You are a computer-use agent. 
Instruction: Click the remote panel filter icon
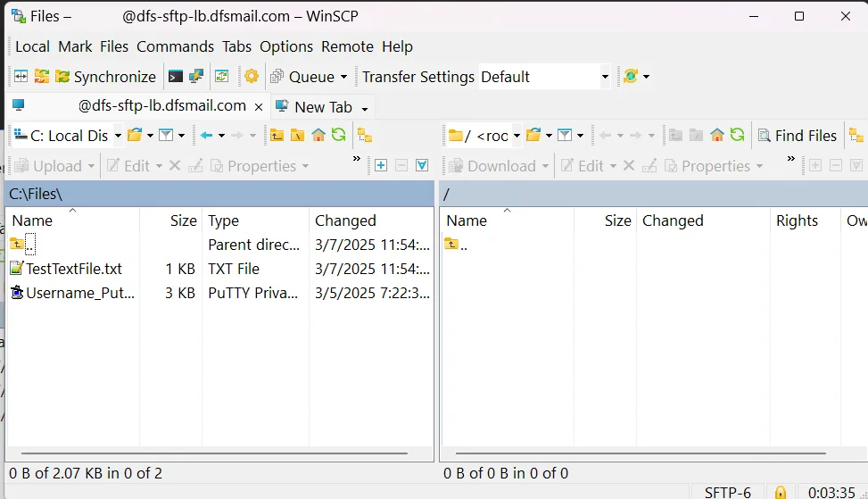point(565,135)
